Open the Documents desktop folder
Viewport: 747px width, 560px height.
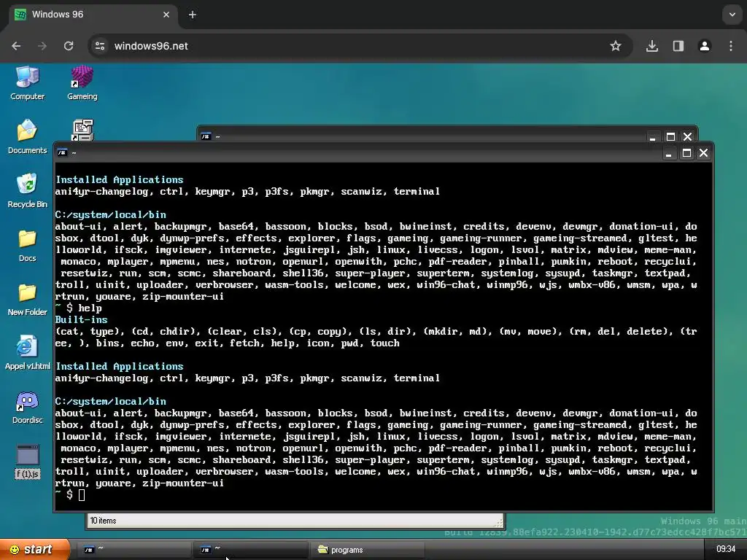click(27, 137)
